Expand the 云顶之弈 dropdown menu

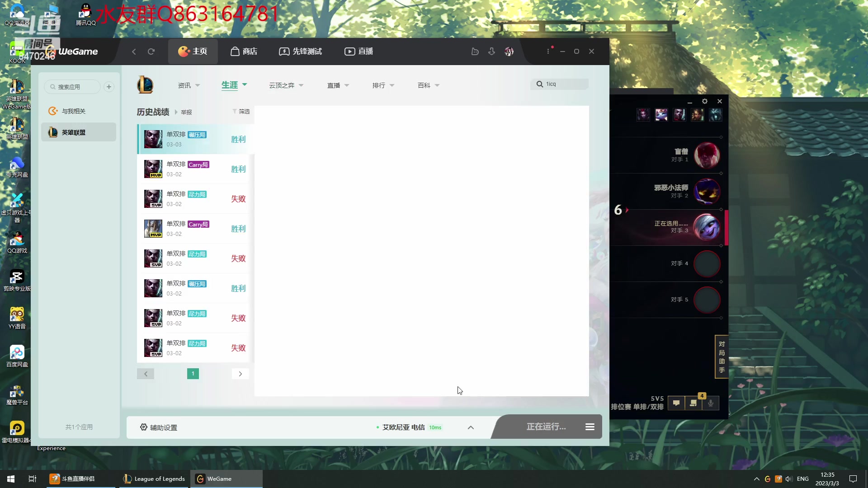[286, 85]
